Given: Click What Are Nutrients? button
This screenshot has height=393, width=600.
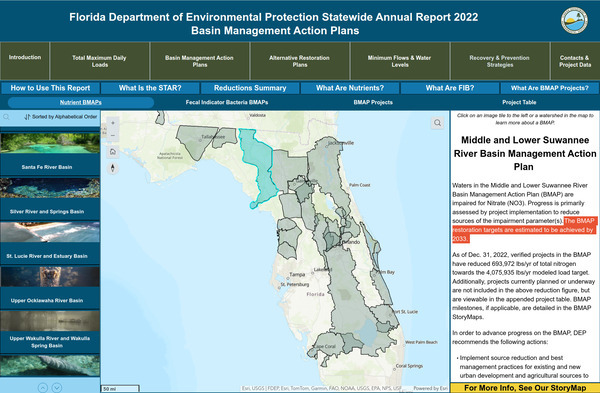Looking at the screenshot, I should [x=350, y=88].
